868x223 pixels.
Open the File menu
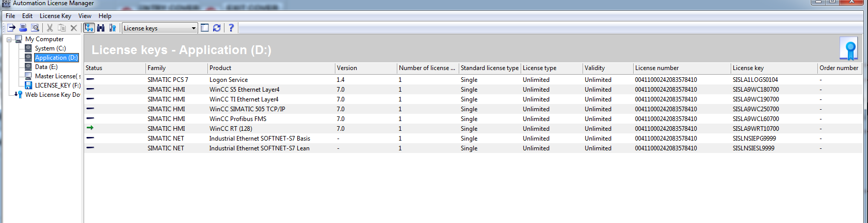click(x=10, y=15)
